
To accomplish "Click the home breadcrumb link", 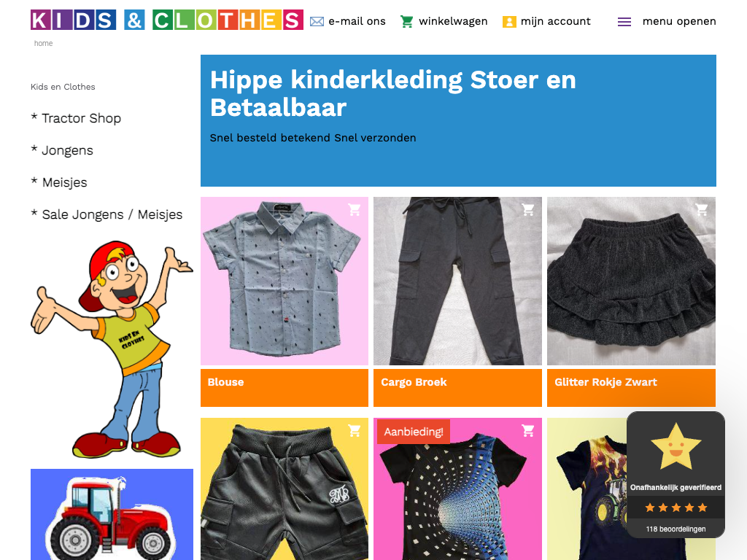I will coord(43,43).
